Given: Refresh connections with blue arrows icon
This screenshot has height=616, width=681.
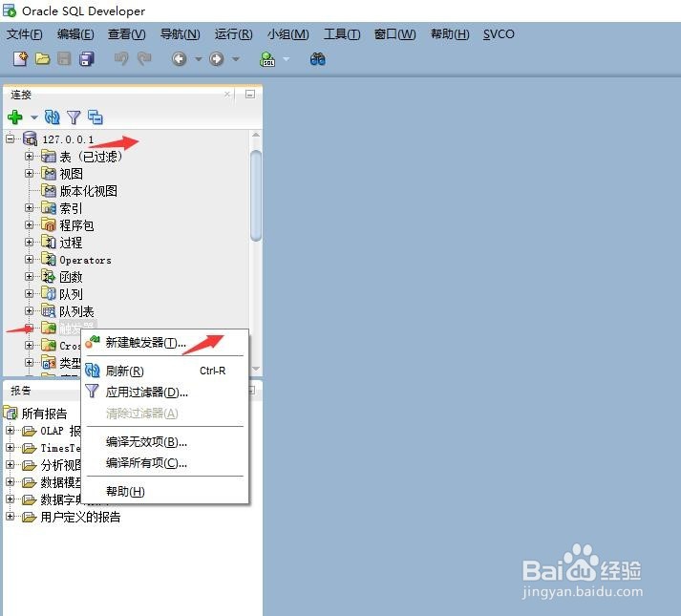Looking at the screenshot, I should [x=53, y=117].
